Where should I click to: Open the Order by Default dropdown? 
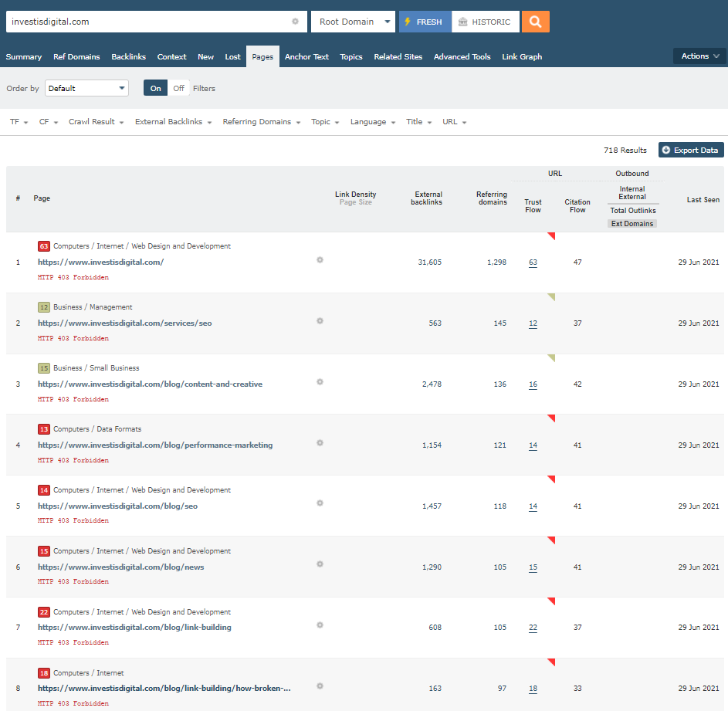(86, 88)
